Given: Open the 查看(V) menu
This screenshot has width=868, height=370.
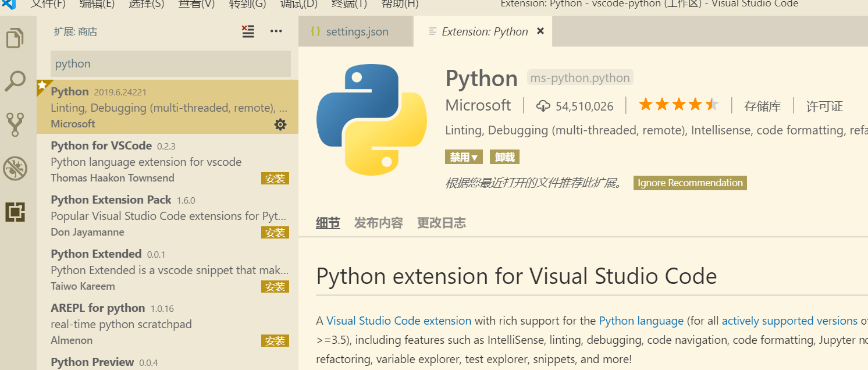Looking at the screenshot, I should (196, 4).
